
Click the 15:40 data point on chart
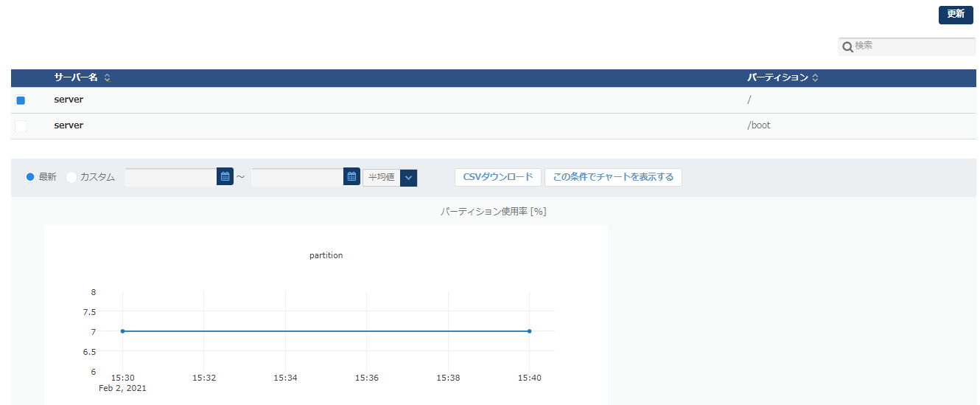(529, 331)
